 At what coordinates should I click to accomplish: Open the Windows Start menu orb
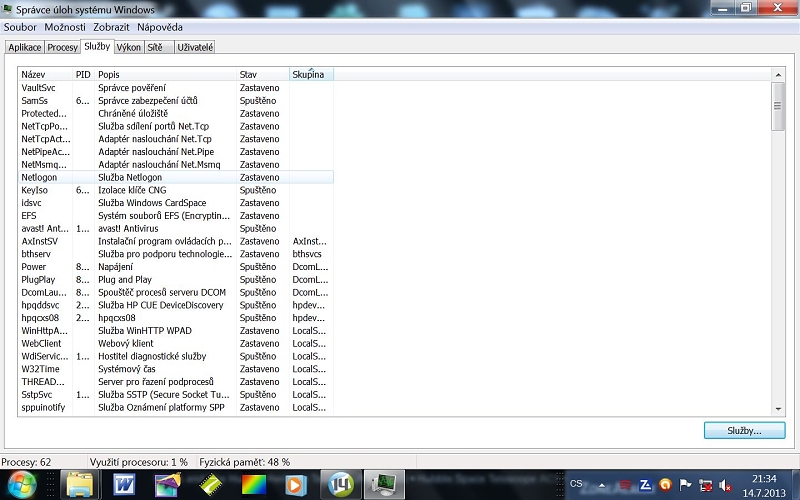(20, 484)
